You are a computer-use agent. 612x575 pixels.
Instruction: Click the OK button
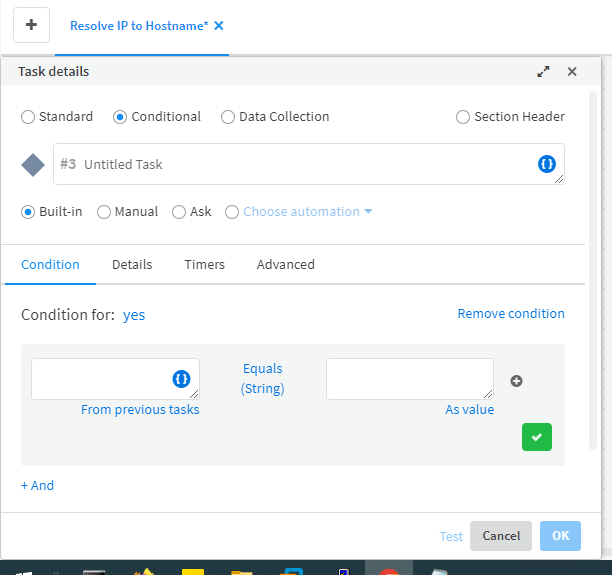pyautogui.click(x=560, y=536)
